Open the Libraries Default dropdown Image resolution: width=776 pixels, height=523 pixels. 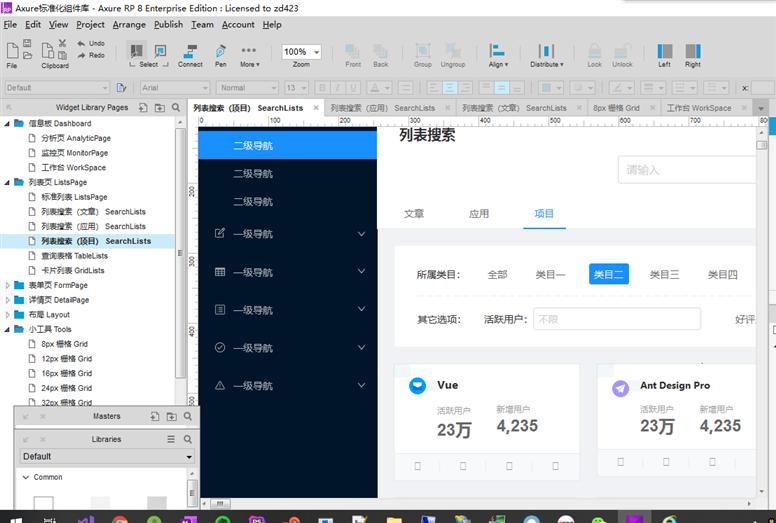click(106, 456)
